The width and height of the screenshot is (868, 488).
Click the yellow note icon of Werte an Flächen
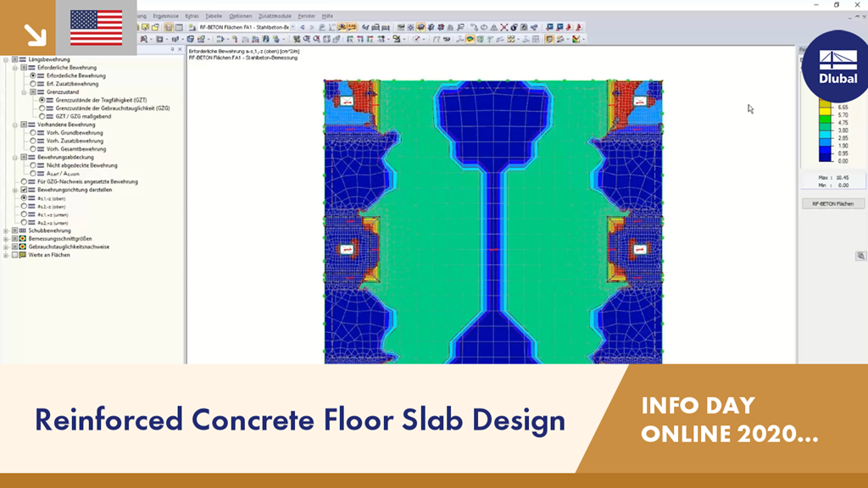(x=23, y=255)
